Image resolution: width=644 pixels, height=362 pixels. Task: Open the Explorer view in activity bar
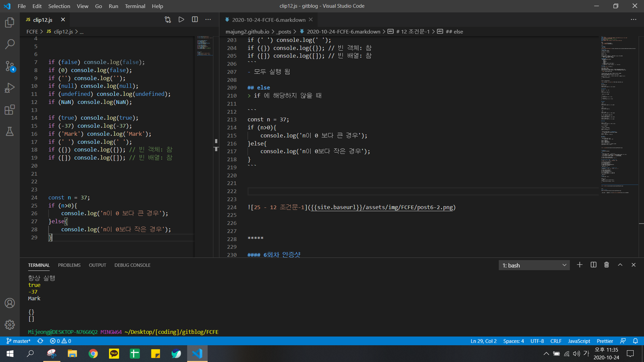[10, 22]
